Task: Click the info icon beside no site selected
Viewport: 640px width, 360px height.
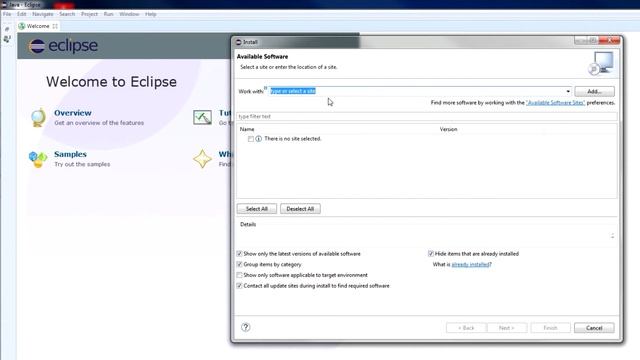Action: (x=258, y=139)
